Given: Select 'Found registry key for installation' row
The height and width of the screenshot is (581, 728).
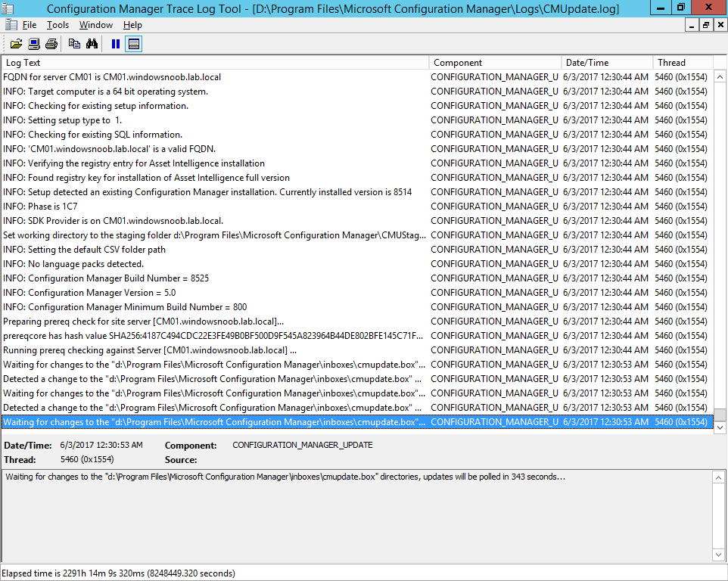Looking at the screenshot, I should point(357,178).
